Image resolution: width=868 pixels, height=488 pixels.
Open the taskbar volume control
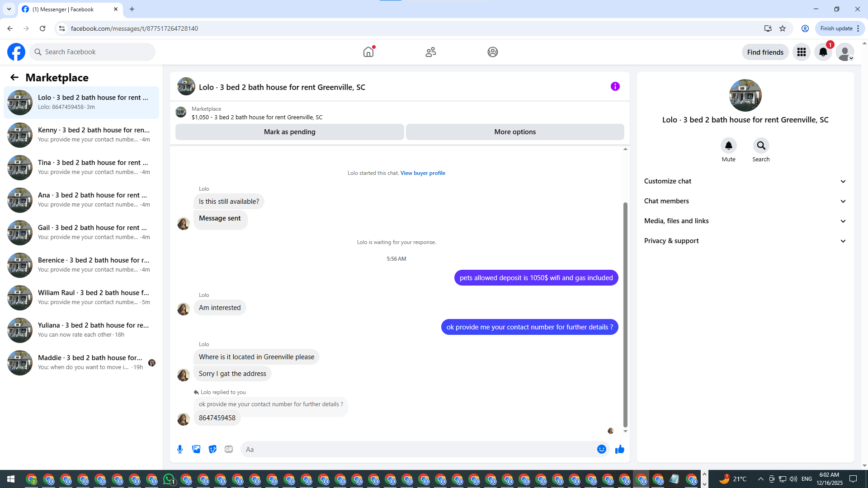click(x=793, y=479)
